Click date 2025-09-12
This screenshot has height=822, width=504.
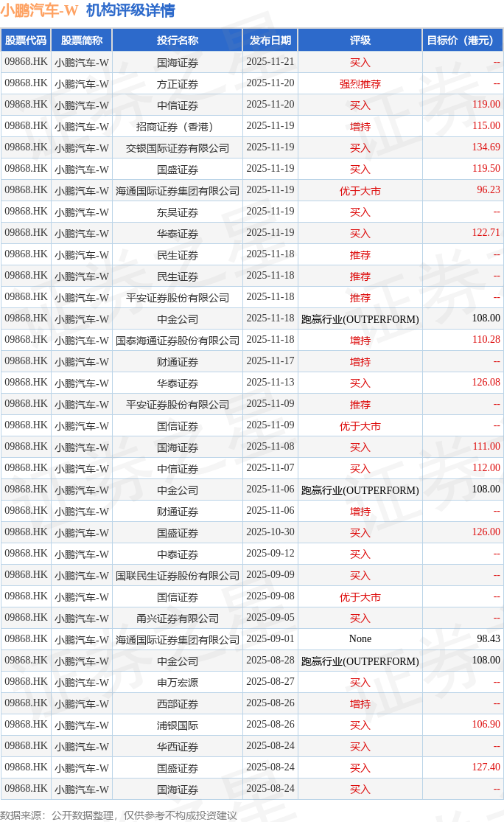(270, 554)
